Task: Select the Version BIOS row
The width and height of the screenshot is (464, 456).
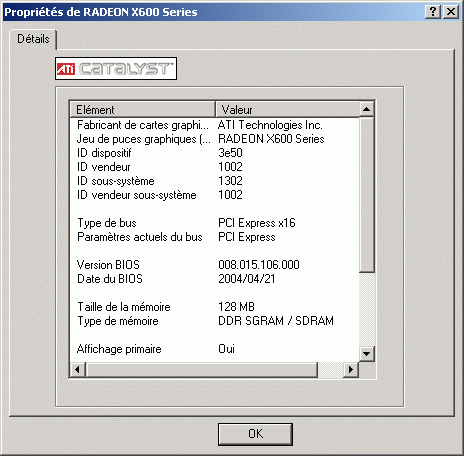Action: 215,265
